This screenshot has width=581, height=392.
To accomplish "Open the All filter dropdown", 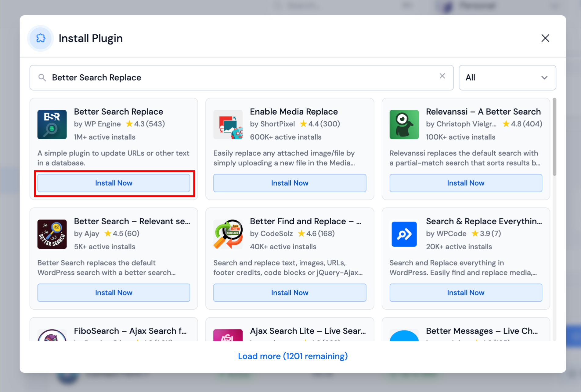I will pyautogui.click(x=507, y=77).
